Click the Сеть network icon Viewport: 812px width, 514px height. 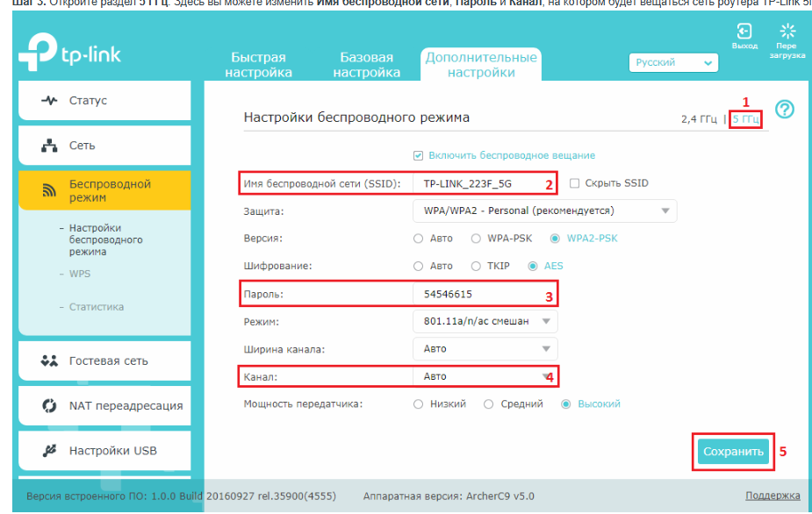tap(49, 146)
